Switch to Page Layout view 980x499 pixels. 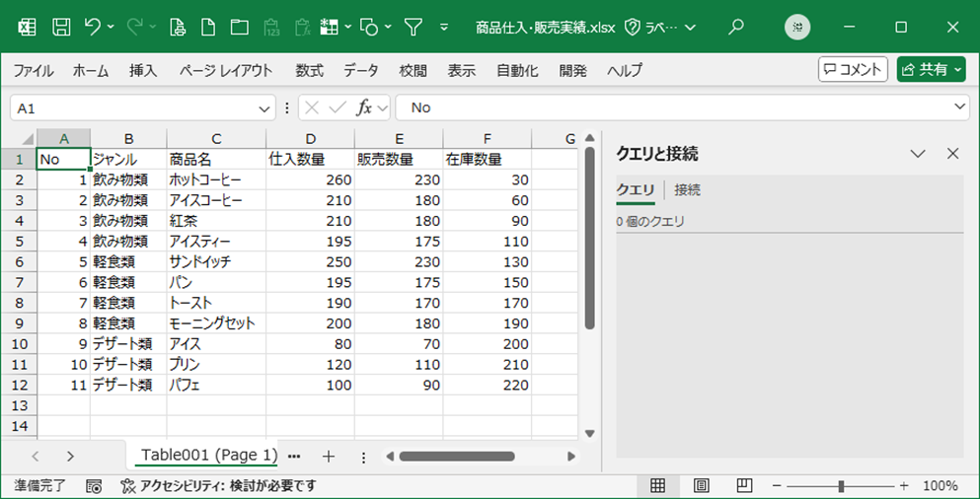coord(701,486)
